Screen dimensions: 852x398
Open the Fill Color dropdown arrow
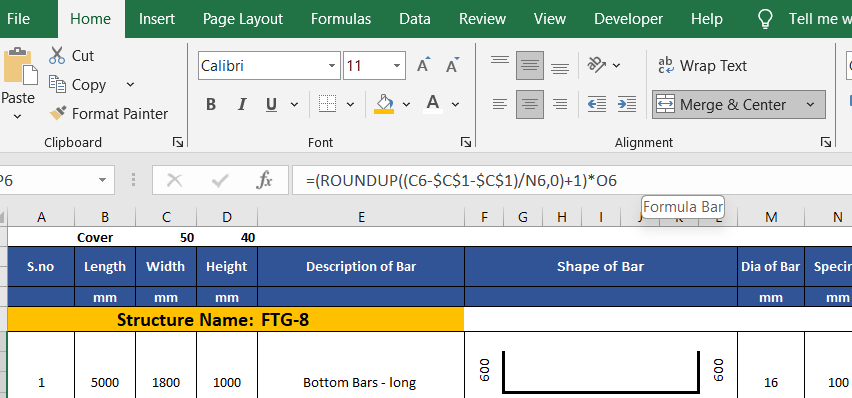pyautogui.click(x=406, y=104)
